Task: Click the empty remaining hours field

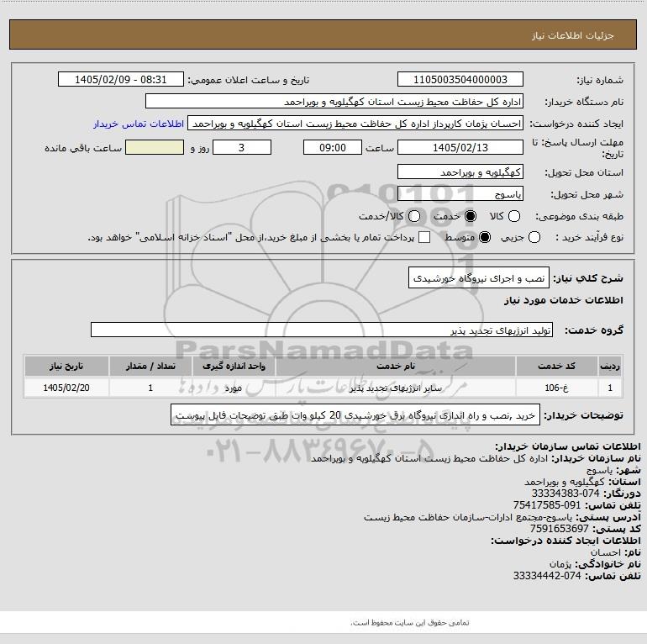Action: coord(155,147)
